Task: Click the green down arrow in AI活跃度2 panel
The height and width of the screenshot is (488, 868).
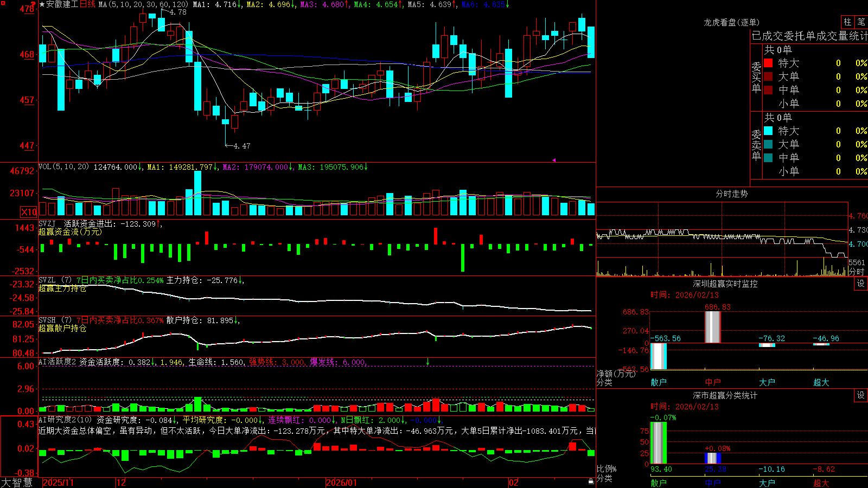Action: pyautogui.click(x=427, y=362)
